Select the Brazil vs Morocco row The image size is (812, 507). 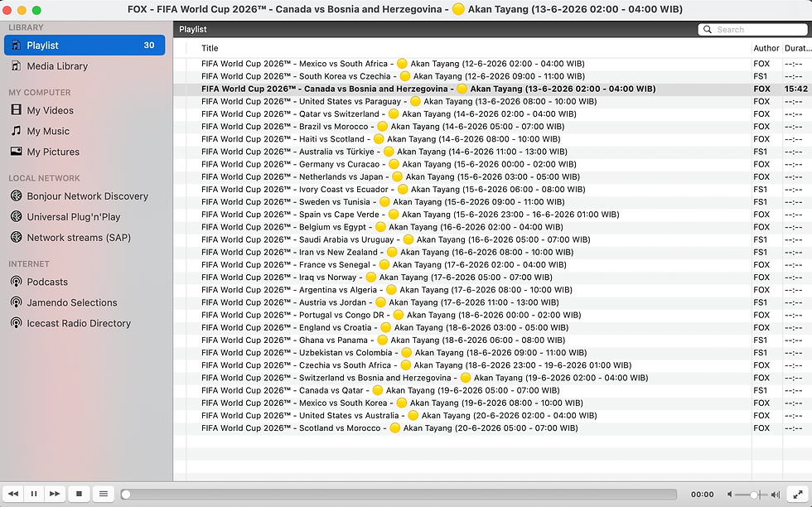(492, 127)
